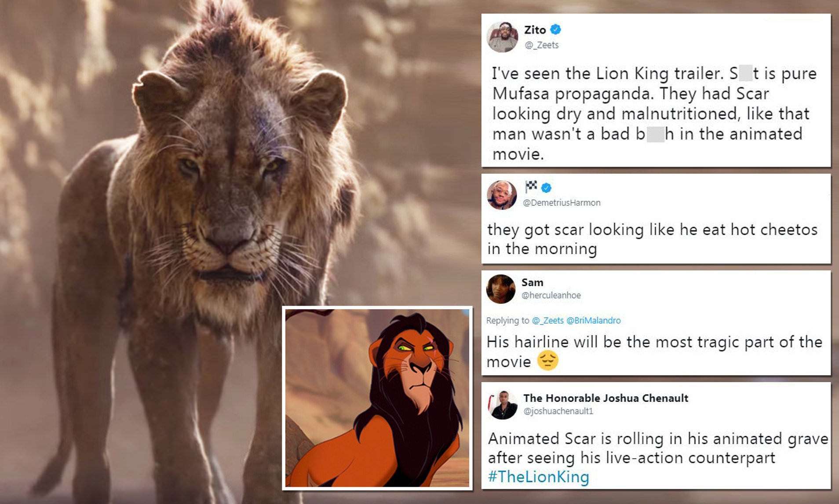The image size is (839, 504).
Task: Click the @joshuachenault1 handle
Action: point(558,411)
